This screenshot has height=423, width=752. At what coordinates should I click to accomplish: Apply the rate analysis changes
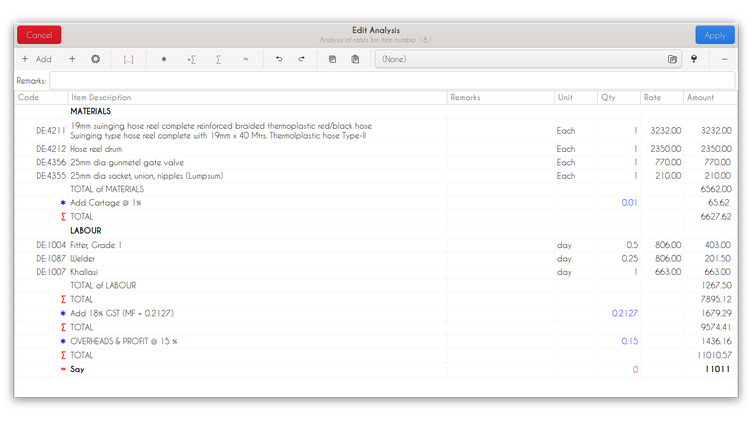tap(714, 35)
